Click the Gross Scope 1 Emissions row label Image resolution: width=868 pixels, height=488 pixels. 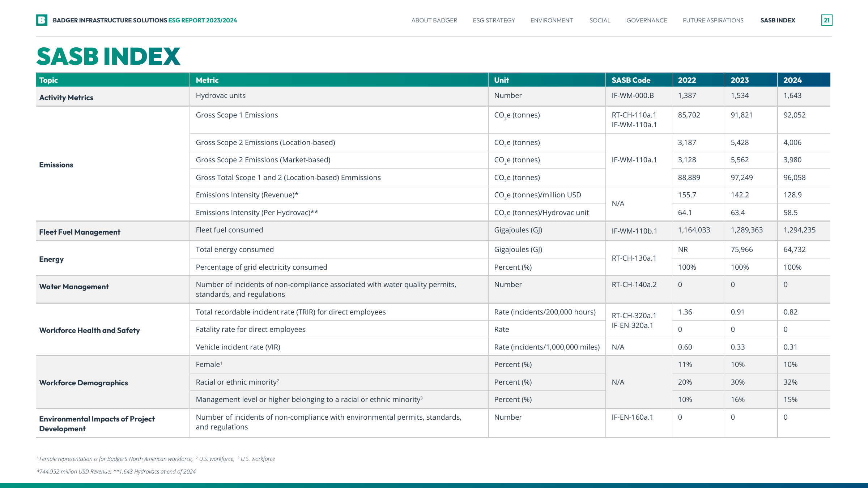tap(237, 115)
